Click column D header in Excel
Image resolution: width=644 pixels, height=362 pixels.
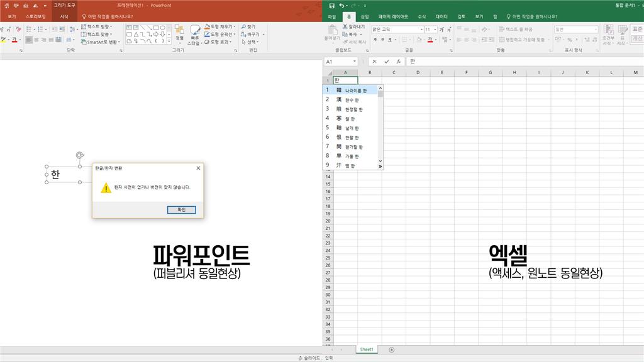[418, 73]
